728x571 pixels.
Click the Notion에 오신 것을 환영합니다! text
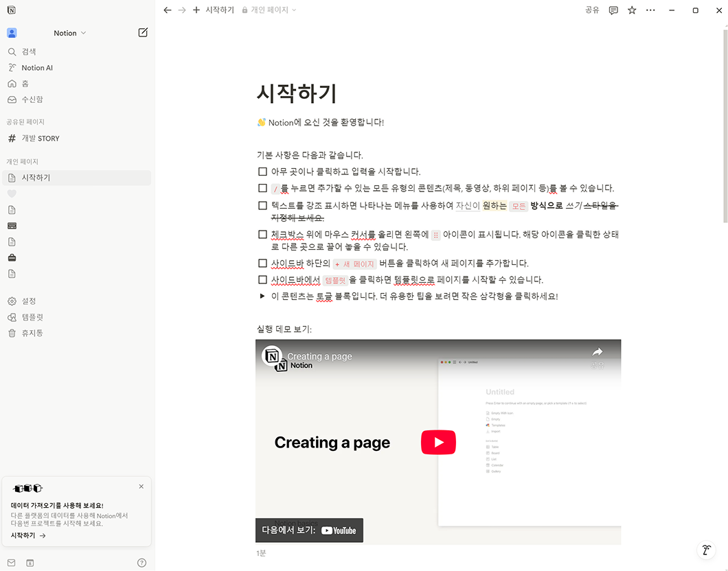click(326, 122)
